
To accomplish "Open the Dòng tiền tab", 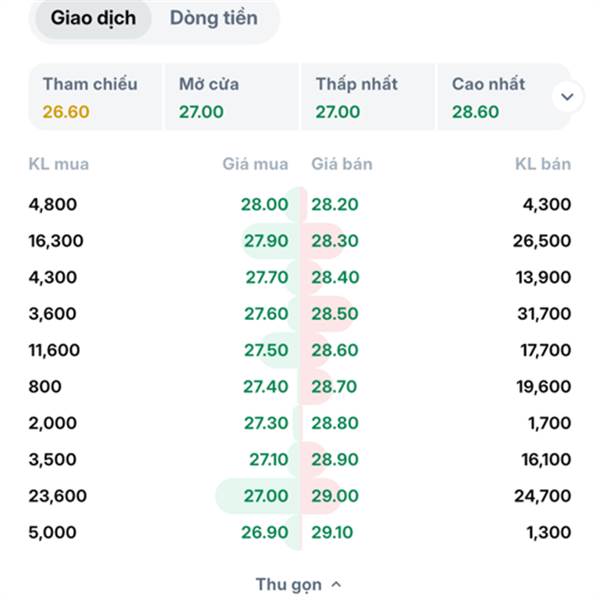I will pyautogui.click(x=213, y=18).
